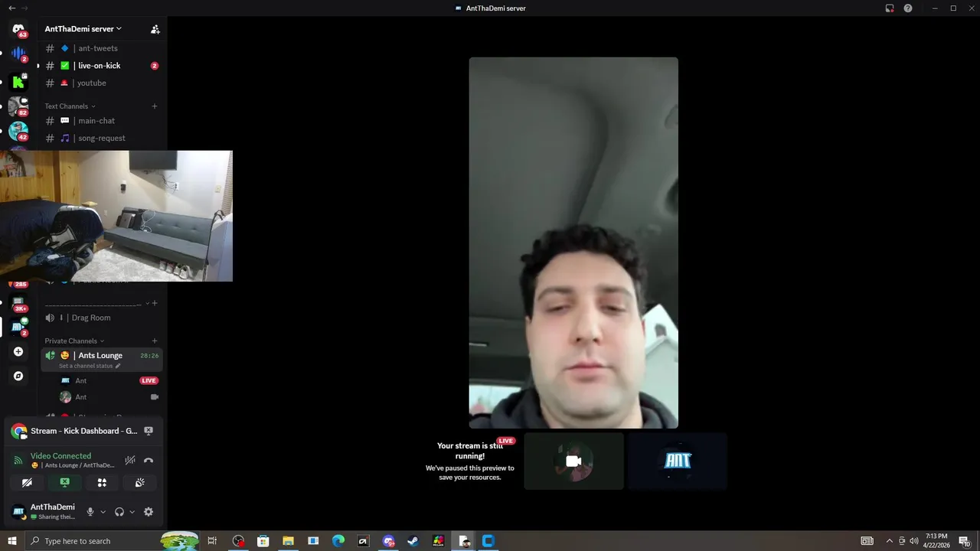Open Discord direct messages home icon
980x551 pixels.
click(18, 29)
